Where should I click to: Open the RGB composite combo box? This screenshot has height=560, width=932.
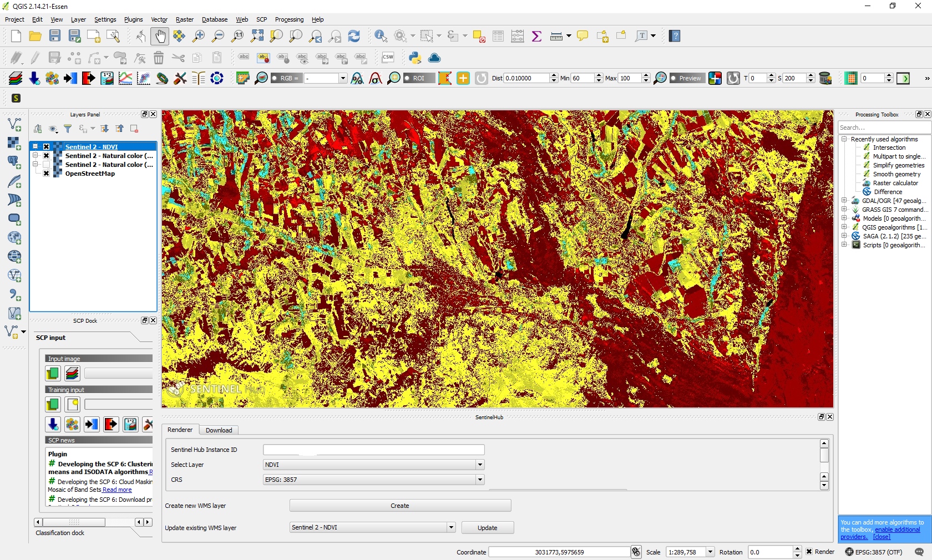click(326, 78)
